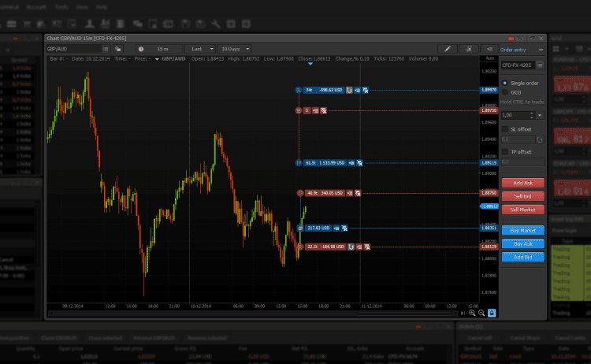591x364 pixels.
Task: Toggle trailing stop on the -164,58 USD order
Action: coord(351,247)
